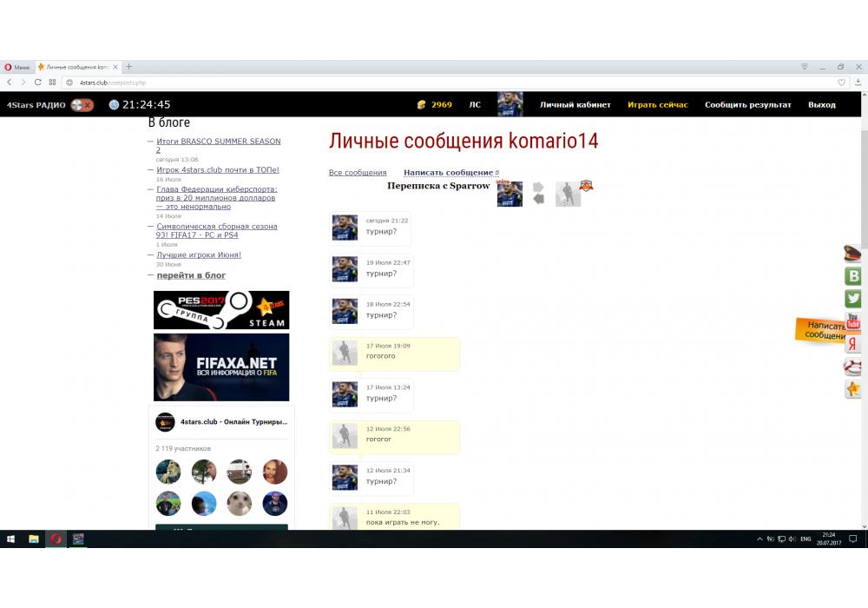Follow the перейти в блог link
The width and height of the screenshot is (868, 608).
(191, 275)
